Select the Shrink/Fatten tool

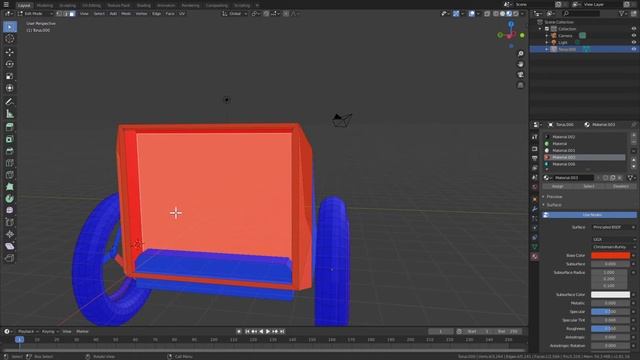(10, 234)
